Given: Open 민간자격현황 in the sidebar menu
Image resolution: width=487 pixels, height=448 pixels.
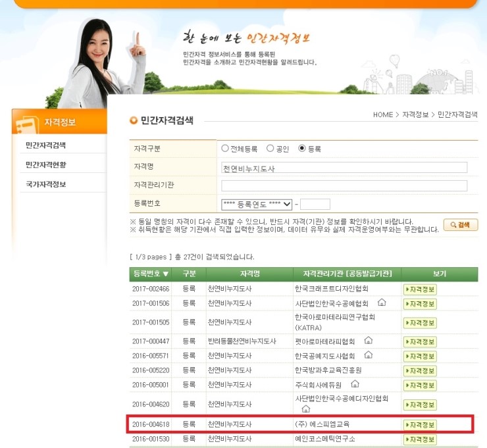Looking at the screenshot, I should click(46, 164).
